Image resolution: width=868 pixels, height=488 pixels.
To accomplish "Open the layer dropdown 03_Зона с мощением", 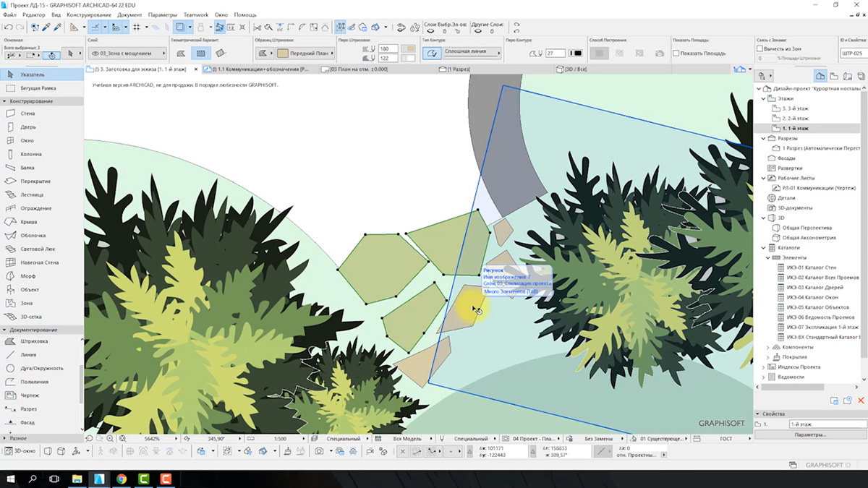I will coord(127,53).
